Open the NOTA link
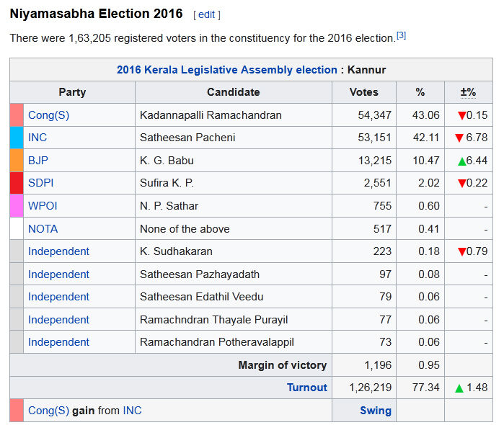This screenshot has width=504, height=425. 43,229
